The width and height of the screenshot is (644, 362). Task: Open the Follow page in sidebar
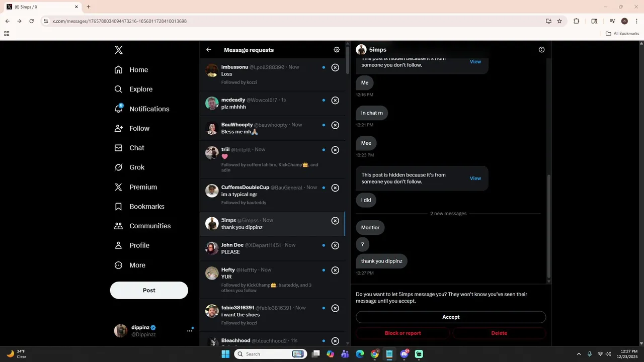[132, 128]
